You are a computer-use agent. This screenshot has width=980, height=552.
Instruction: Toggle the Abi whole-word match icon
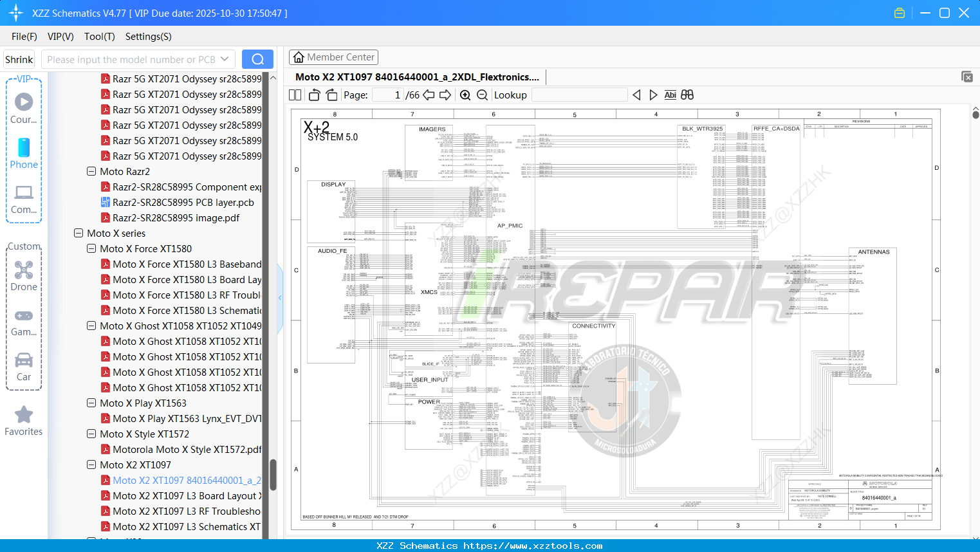[x=670, y=95]
